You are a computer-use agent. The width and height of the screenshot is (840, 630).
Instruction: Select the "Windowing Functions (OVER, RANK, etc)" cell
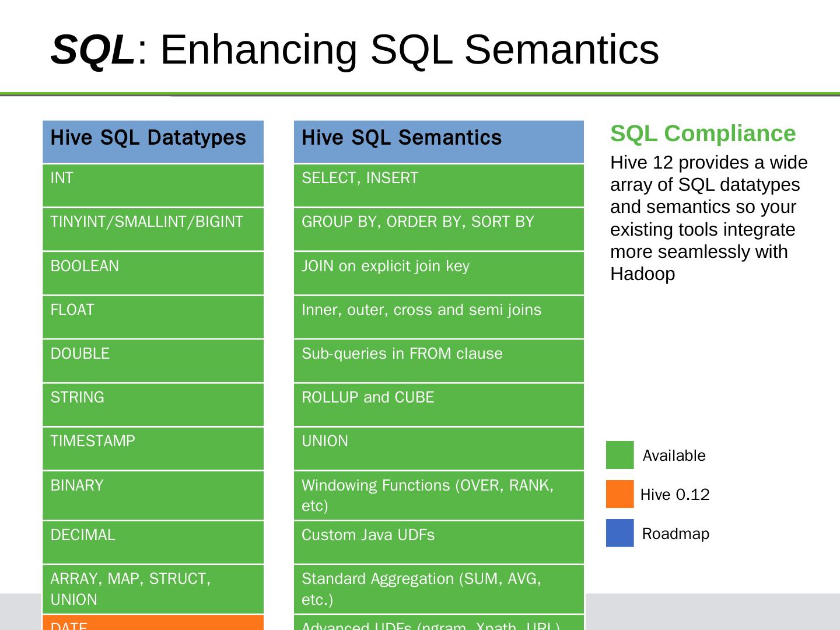(439, 495)
